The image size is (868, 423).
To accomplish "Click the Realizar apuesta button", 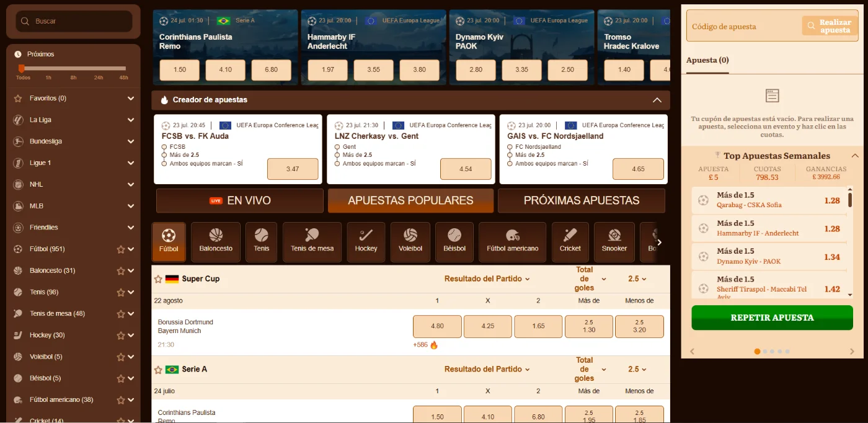I will [830, 26].
